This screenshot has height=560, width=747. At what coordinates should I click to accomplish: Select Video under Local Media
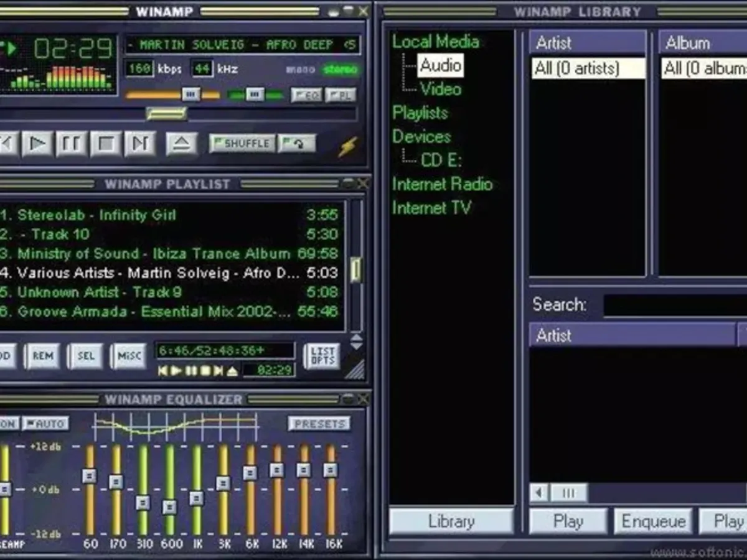pos(441,89)
